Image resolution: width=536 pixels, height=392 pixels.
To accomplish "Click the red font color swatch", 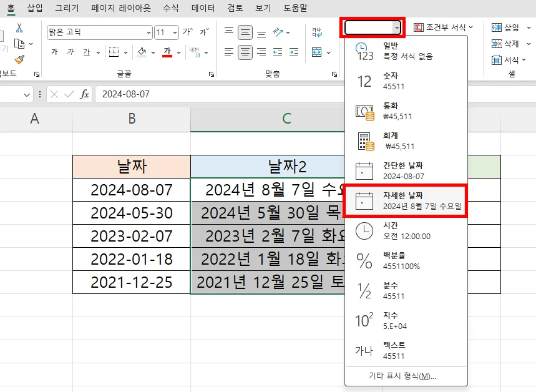I will pyautogui.click(x=167, y=57).
